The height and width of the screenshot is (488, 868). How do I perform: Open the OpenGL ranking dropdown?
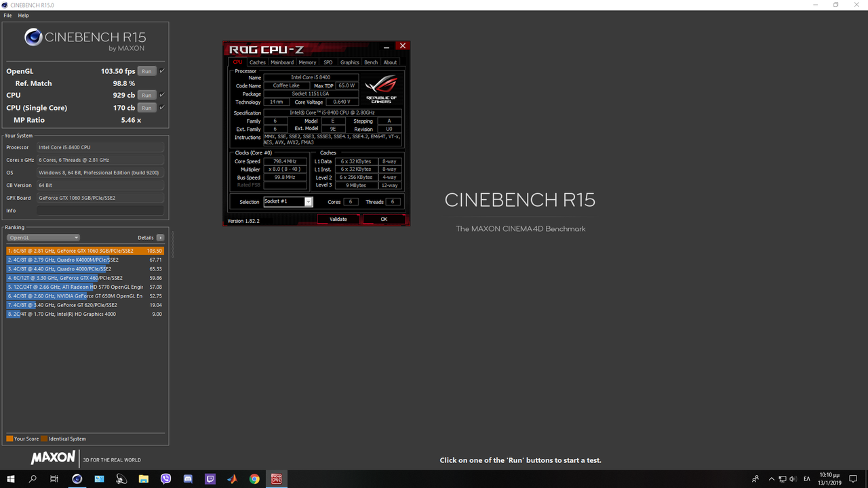pyautogui.click(x=43, y=238)
